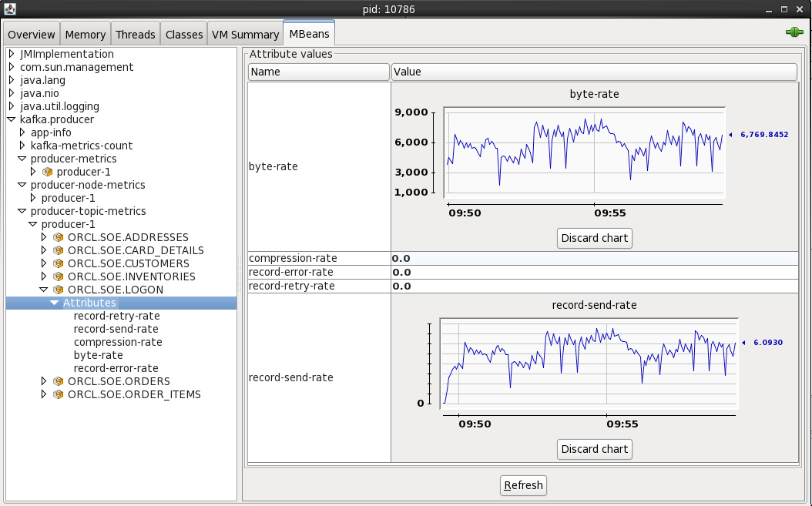This screenshot has height=506, width=812.
Task: Expand the java.lang tree node
Action: click(x=12, y=80)
